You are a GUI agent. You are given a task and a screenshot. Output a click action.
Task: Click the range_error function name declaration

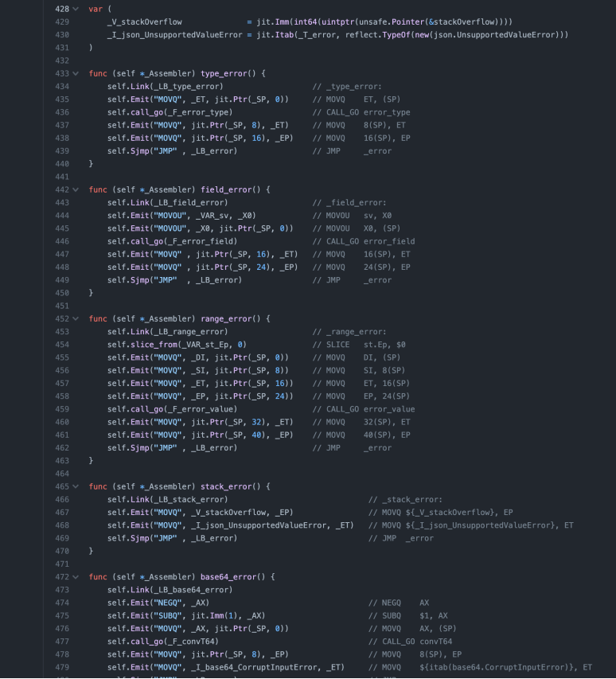(x=226, y=318)
